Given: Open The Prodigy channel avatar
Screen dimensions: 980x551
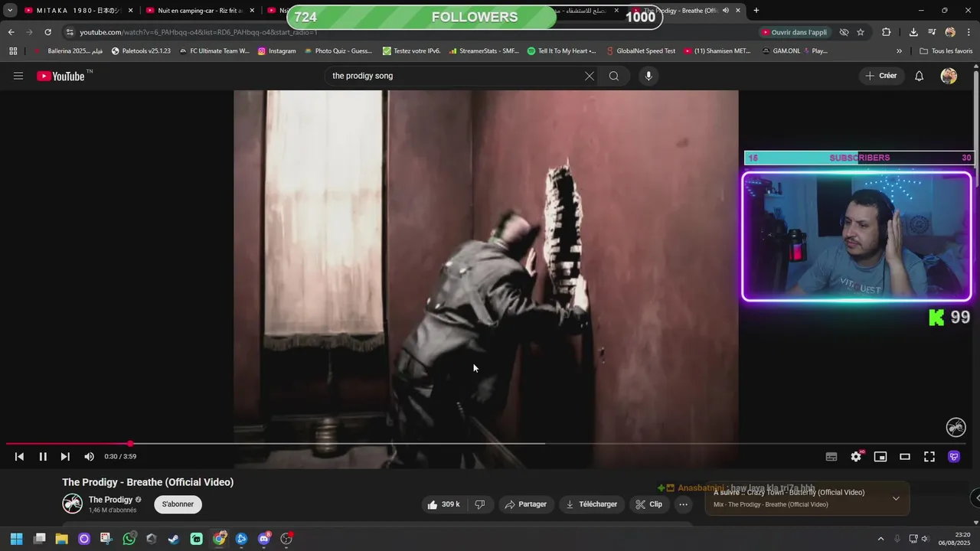Looking at the screenshot, I should (72, 504).
